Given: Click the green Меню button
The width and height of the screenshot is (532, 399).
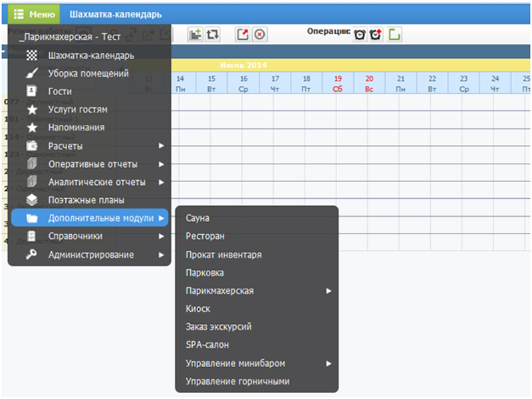Looking at the screenshot, I should 33,14.
